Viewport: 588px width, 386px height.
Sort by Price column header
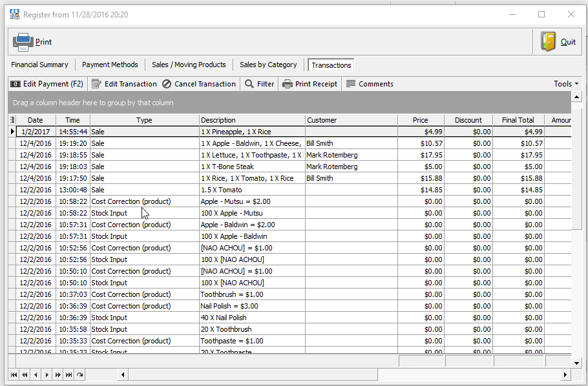tap(421, 120)
